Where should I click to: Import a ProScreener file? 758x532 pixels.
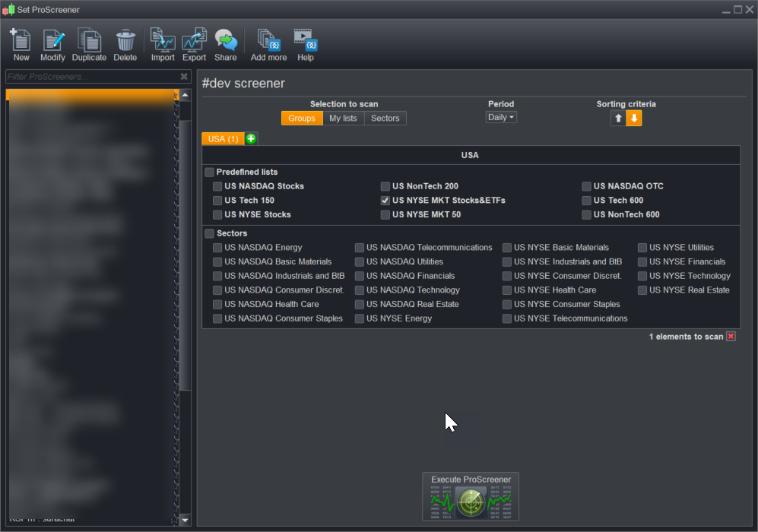coord(163,44)
